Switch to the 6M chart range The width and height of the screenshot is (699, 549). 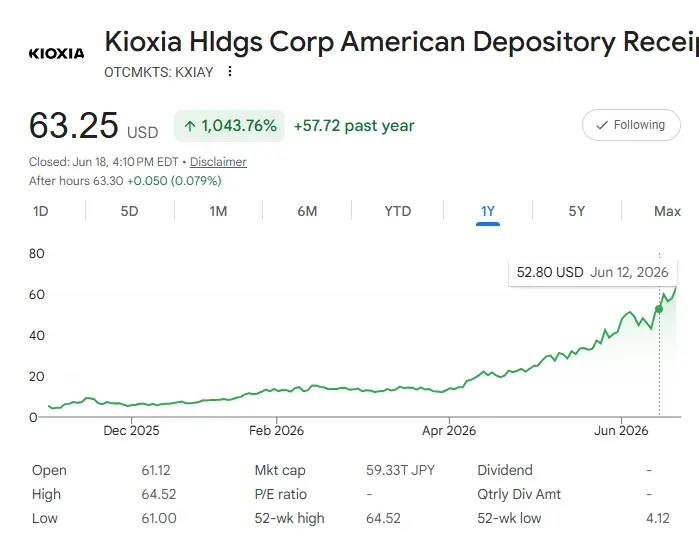[x=307, y=211]
